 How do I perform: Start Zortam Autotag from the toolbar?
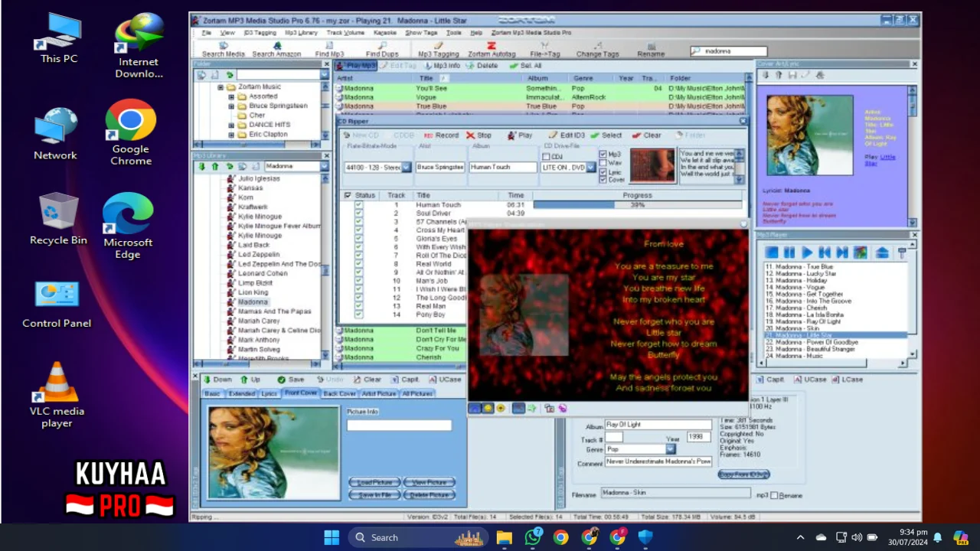[492, 50]
